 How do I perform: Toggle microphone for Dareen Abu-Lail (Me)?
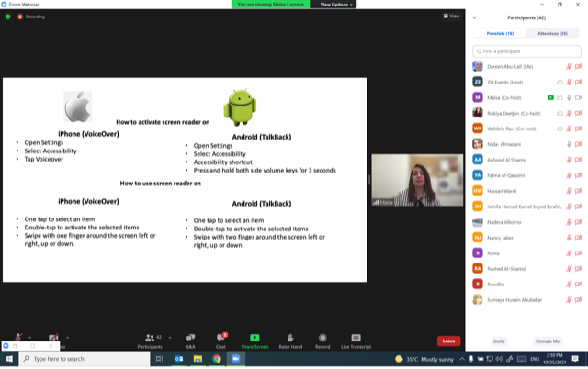point(569,67)
